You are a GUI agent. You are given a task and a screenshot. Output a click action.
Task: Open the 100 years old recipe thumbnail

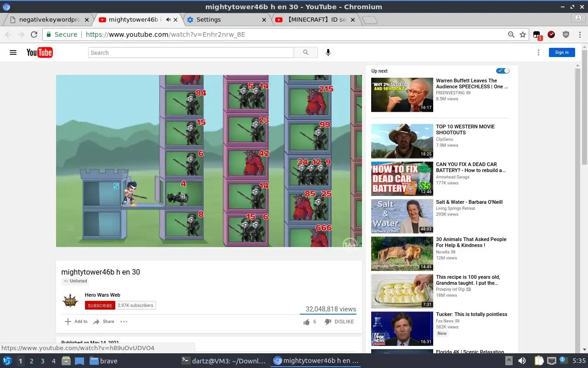point(402,292)
